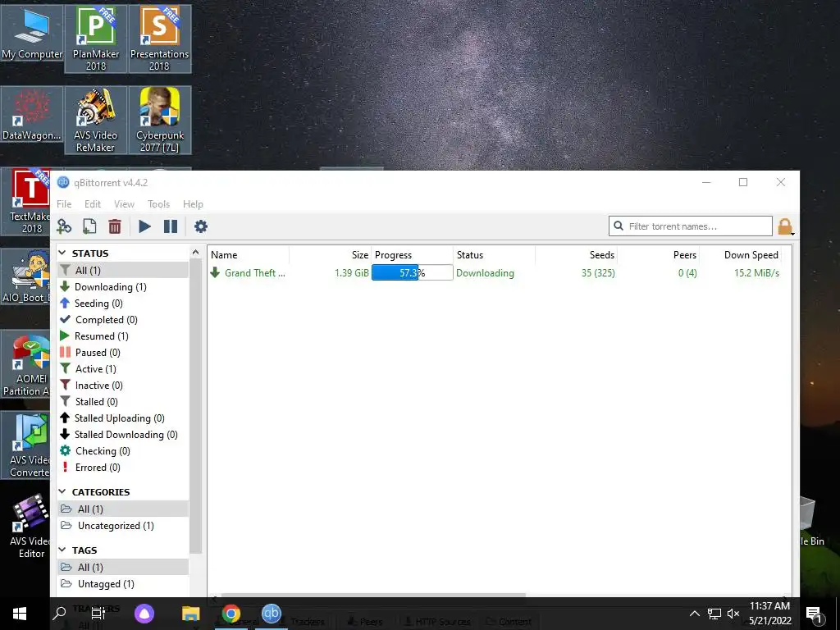
Task: Click the sidebar scroll up arrow
Action: 195,253
